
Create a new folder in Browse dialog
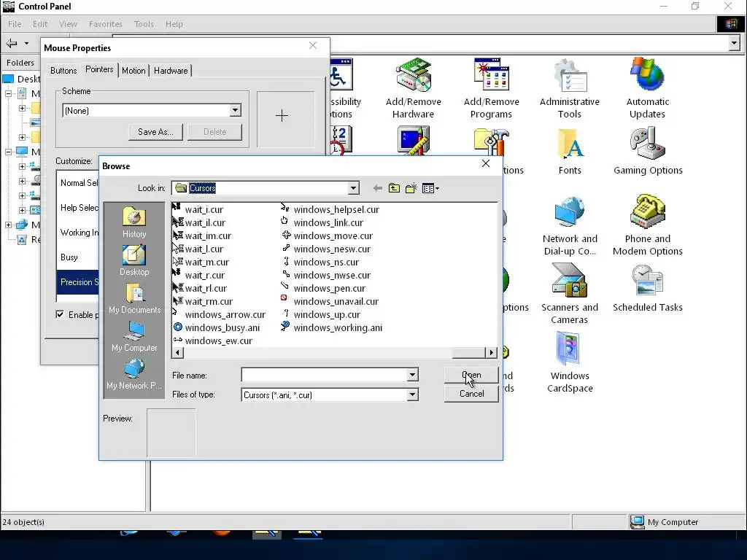(411, 188)
